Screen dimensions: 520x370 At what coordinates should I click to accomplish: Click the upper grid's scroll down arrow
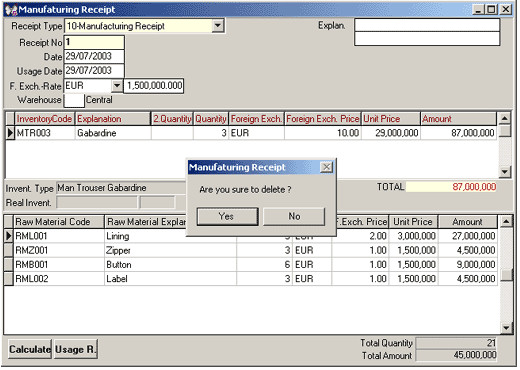coord(505,172)
